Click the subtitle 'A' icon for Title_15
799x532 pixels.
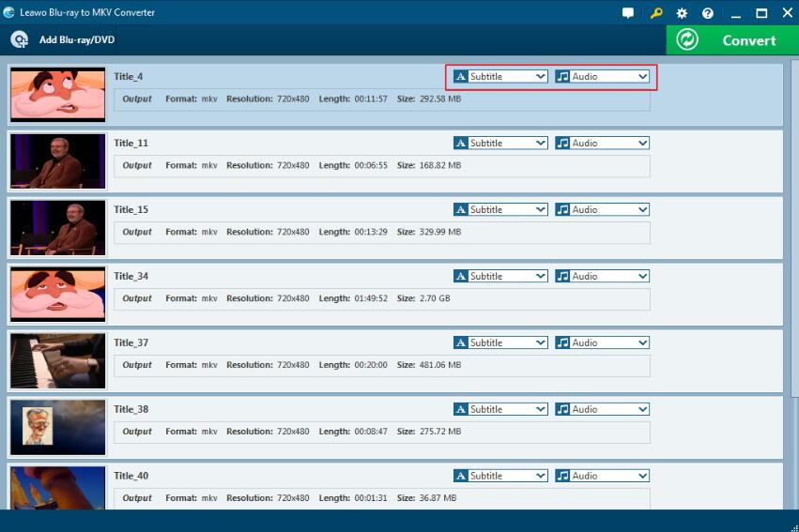pos(461,209)
